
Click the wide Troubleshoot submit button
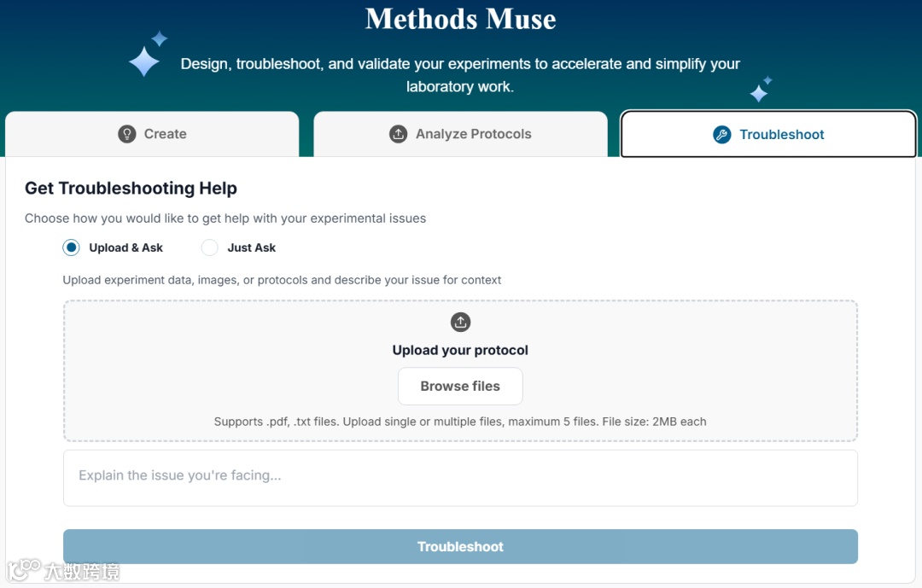[460, 547]
